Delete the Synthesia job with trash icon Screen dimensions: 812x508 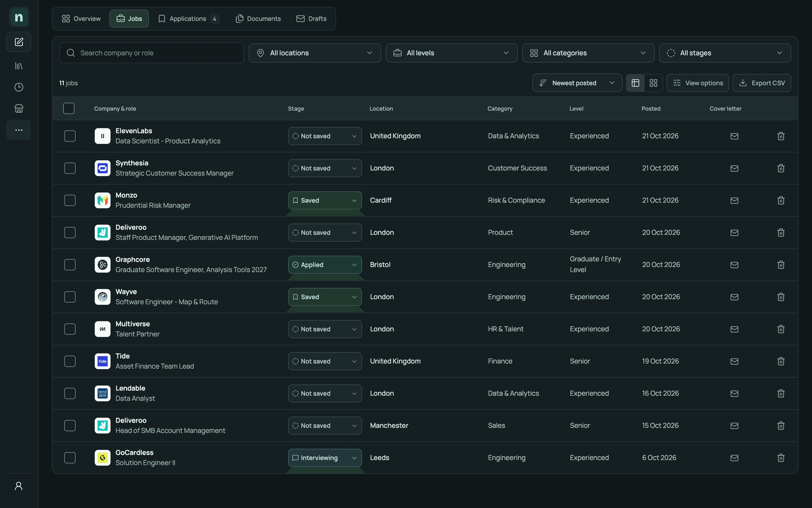(x=781, y=168)
